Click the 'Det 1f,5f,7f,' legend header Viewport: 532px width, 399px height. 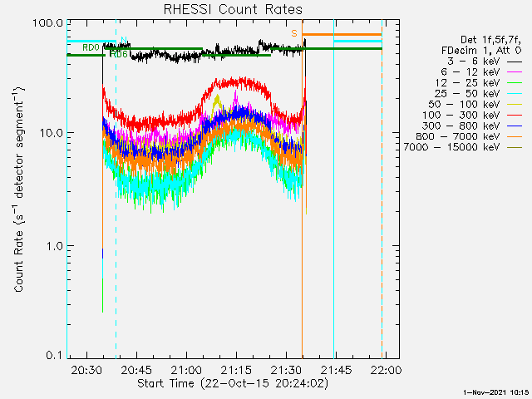tap(490, 40)
